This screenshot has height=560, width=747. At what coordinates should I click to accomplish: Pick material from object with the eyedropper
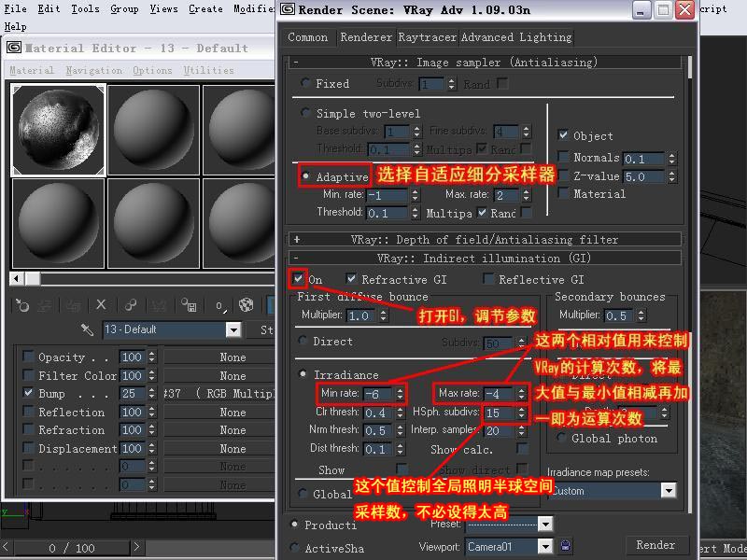(87, 329)
